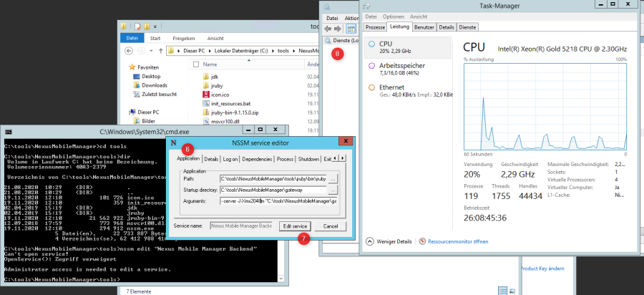Open Ansicht ribbon tab in Explorer

click(215, 38)
